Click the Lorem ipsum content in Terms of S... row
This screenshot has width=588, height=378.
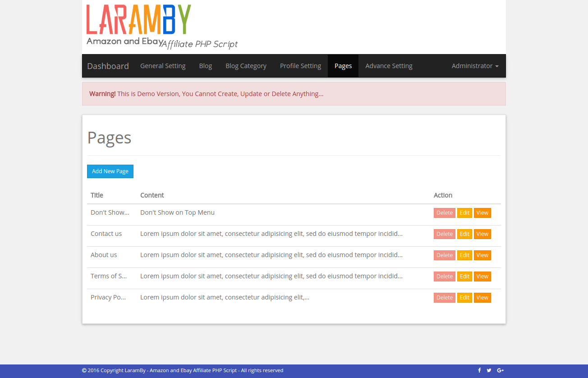coord(271,276)
